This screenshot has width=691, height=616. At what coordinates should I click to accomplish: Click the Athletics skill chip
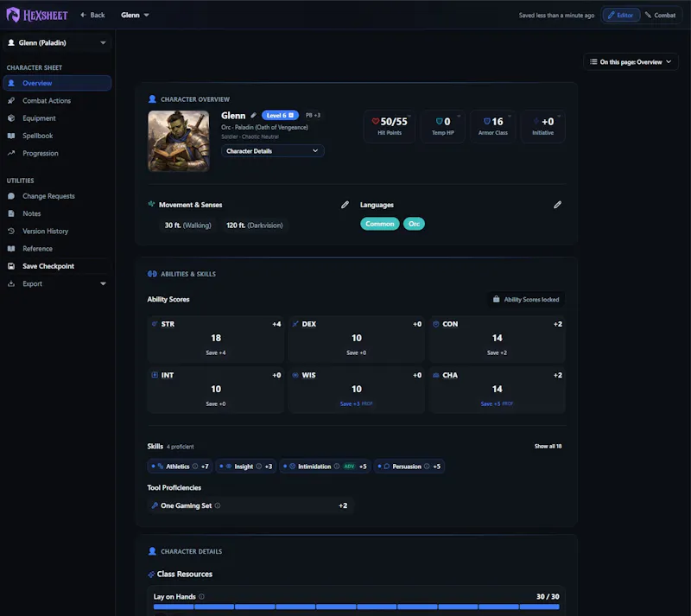pos(180,467)
